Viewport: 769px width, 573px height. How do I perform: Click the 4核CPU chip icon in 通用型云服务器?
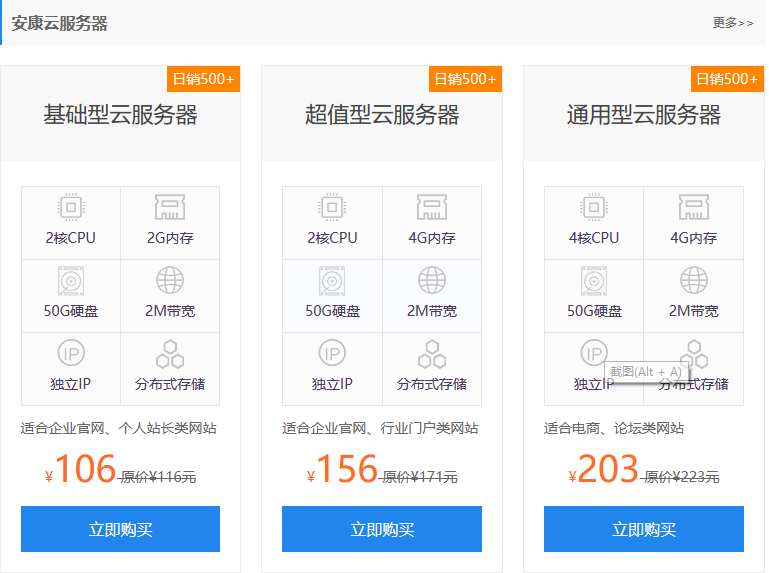tap(594, 207)
